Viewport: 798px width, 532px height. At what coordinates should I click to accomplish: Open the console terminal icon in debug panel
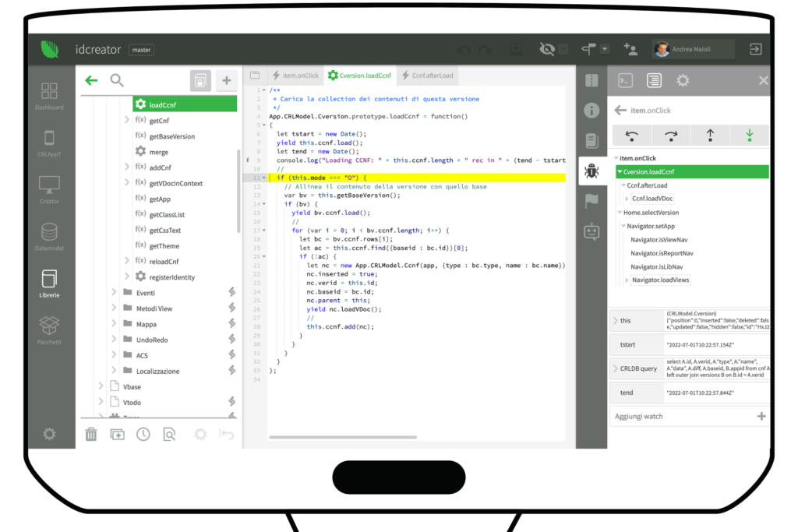(x=626, y=80)
